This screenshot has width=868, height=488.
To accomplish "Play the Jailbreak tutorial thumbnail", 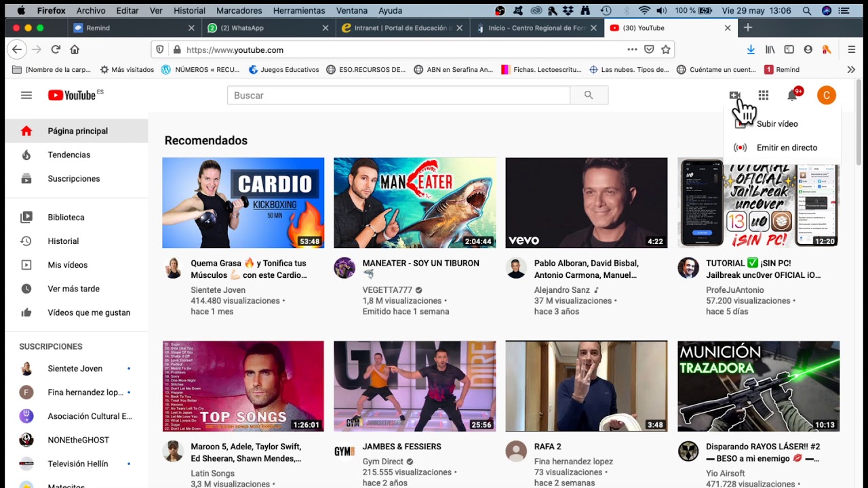I will [758, 203].
